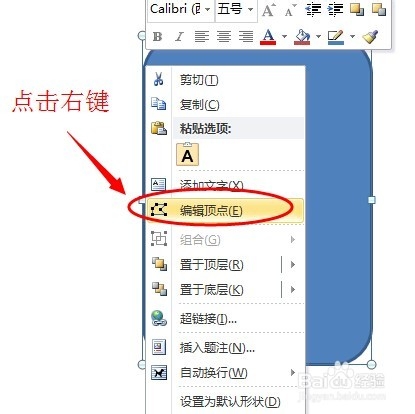
Task: Click the Copy icon in context menu
Action: 159,104
